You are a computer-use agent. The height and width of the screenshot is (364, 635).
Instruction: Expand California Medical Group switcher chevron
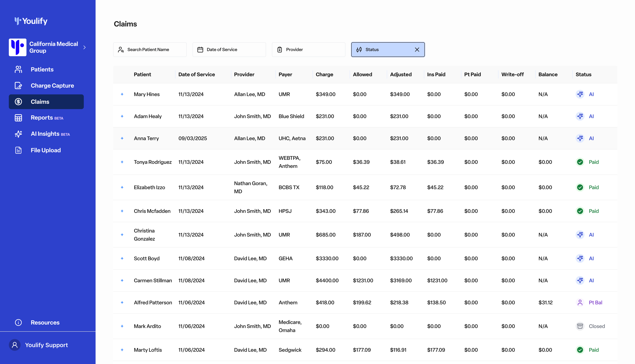point(85,48)
